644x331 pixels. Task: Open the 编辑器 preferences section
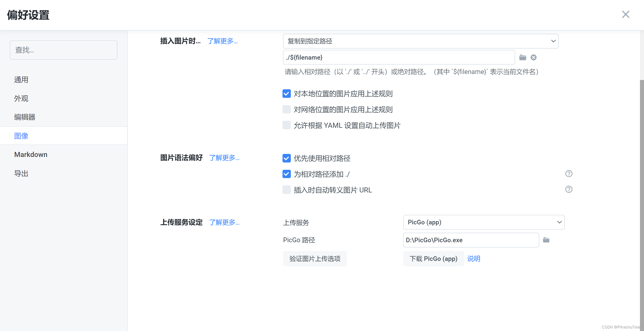(x=64, y=117)
